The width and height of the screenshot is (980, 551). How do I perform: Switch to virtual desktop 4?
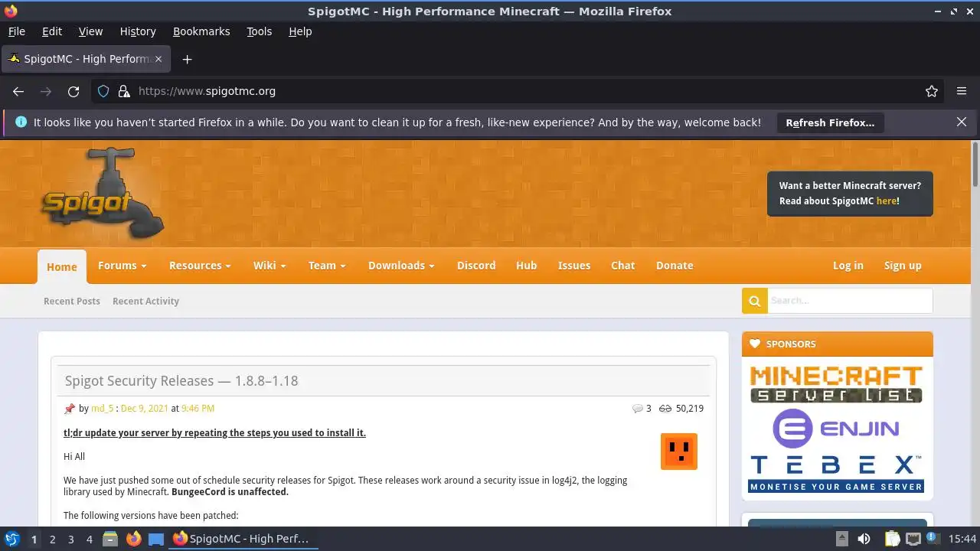[x=89, y=539]
